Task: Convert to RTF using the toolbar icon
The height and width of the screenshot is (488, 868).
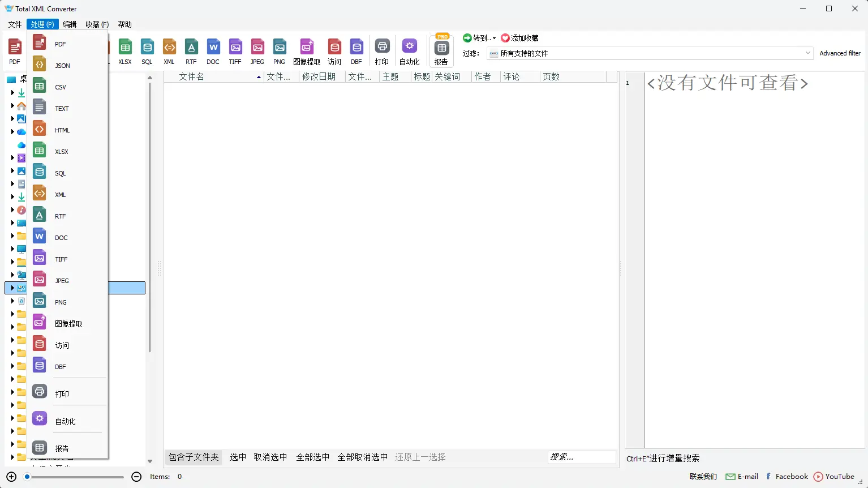Action: click(191, 52)
